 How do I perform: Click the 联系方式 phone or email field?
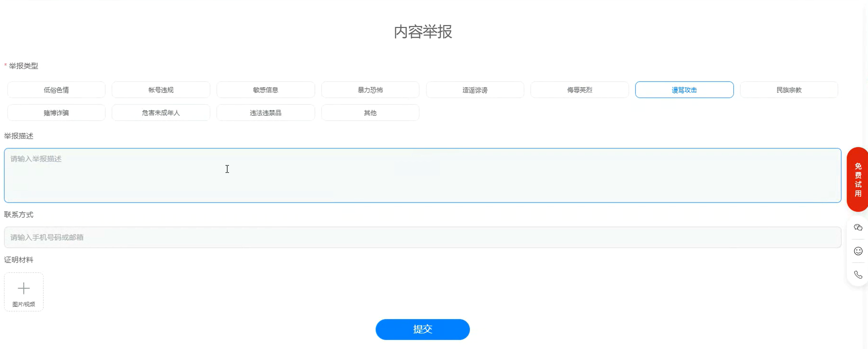click(423, 237)
